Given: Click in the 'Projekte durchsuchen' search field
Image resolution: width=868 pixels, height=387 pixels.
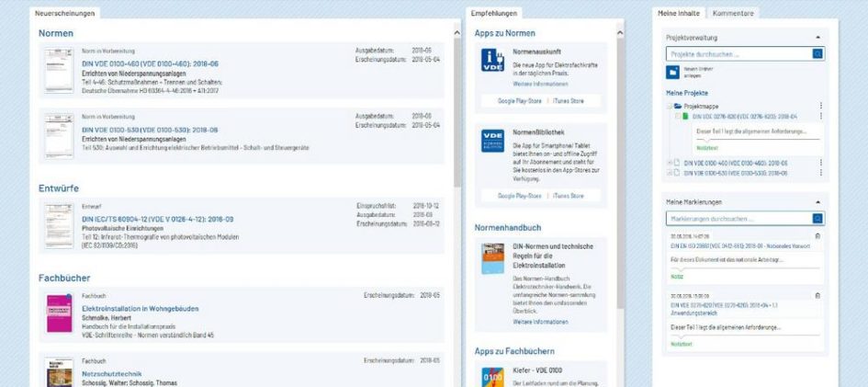Looking at the screenshot, I should 738,54.
